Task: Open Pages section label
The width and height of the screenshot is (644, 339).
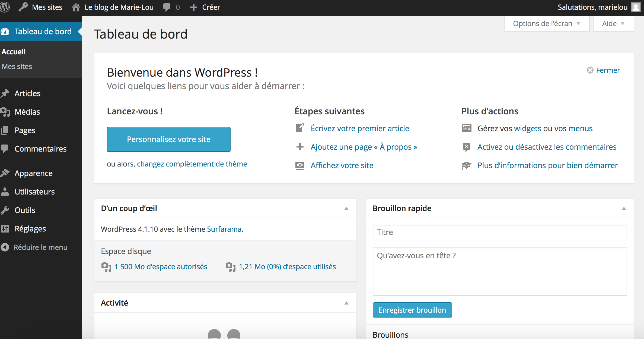Action: [x=25, y=130]
